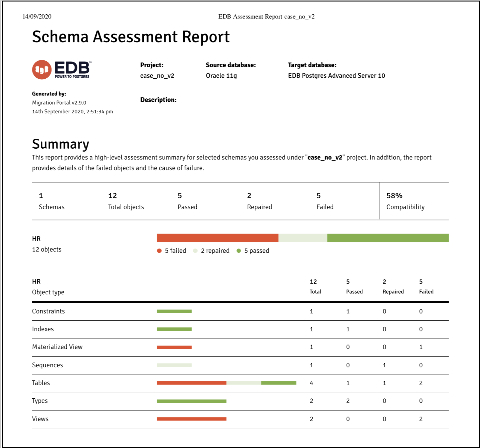Click Tables total value 4
The height and width of the screenshot is (448, 480).
tap(311, 383)
